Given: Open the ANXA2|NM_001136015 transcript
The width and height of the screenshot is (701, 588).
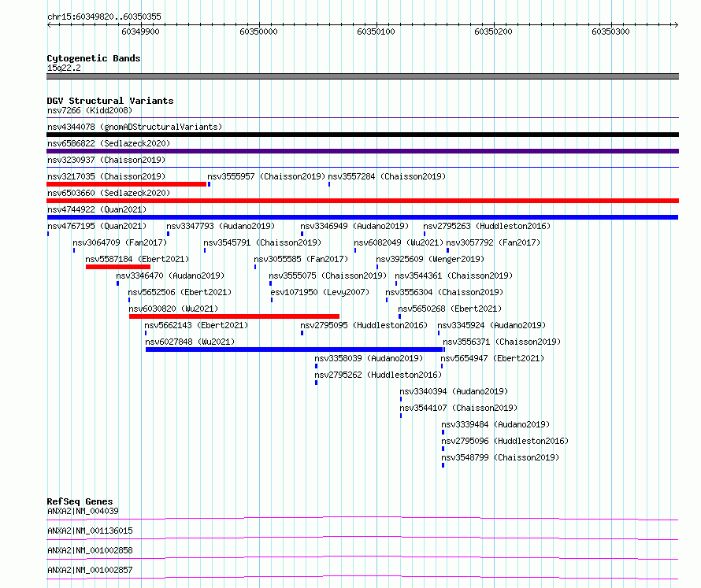Looking at the screenshot, I should point(90,531).
